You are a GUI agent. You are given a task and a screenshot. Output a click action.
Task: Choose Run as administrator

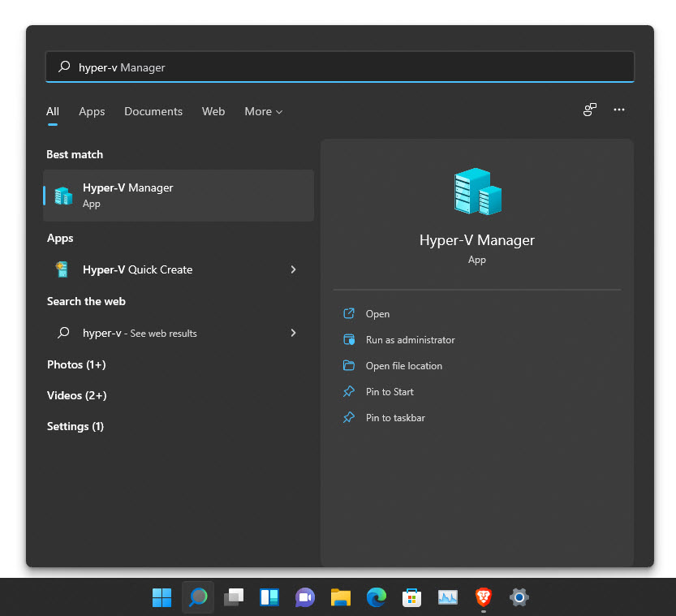pos(411,340)
